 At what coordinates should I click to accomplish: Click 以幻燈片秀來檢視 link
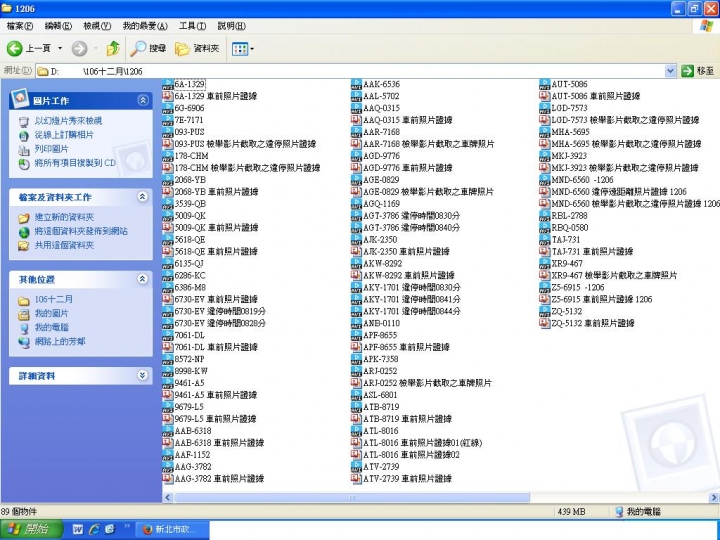(x=68, y=121)
